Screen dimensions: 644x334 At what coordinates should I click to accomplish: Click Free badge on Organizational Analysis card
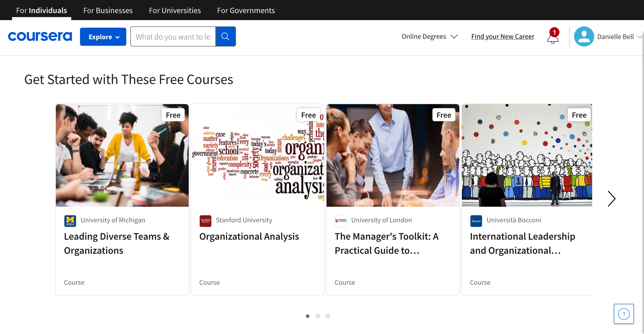coord(308,115)
